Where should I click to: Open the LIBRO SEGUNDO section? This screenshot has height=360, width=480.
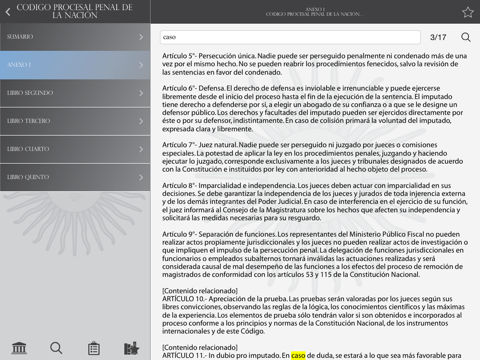pos(75,93)
